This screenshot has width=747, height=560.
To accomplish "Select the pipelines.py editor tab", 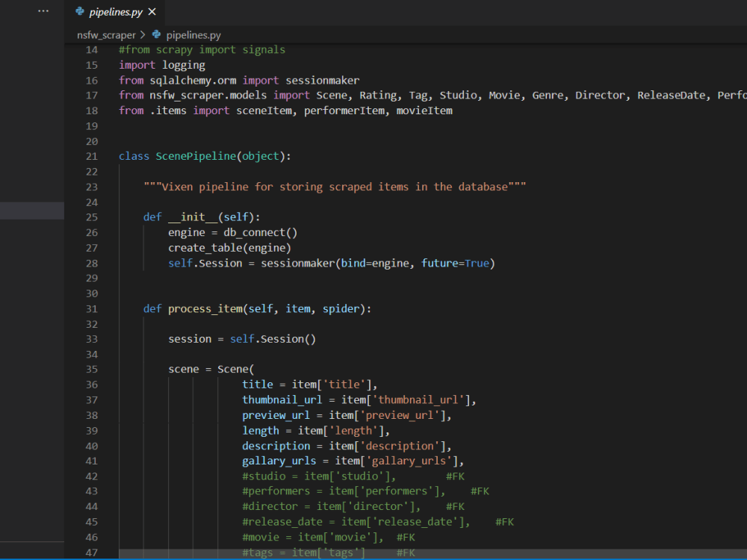I will 115,13.
